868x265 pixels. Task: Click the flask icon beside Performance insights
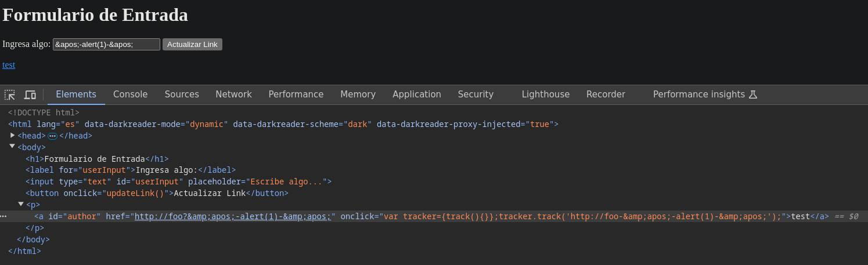tap(753, 95)
